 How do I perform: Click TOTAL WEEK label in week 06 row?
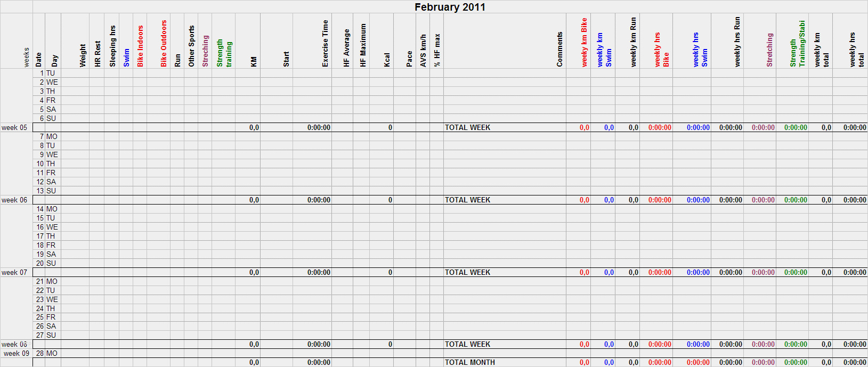tap(467, 200)
